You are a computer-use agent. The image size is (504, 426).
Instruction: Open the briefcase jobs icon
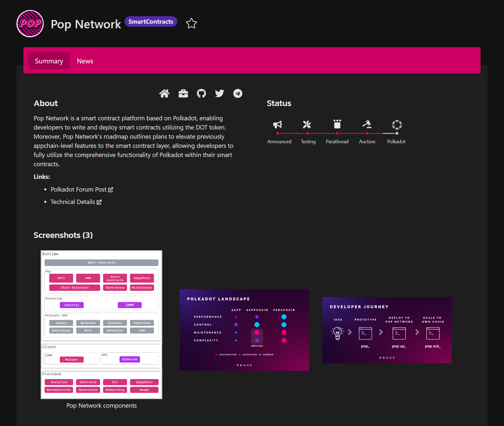[x=183, y=93]
